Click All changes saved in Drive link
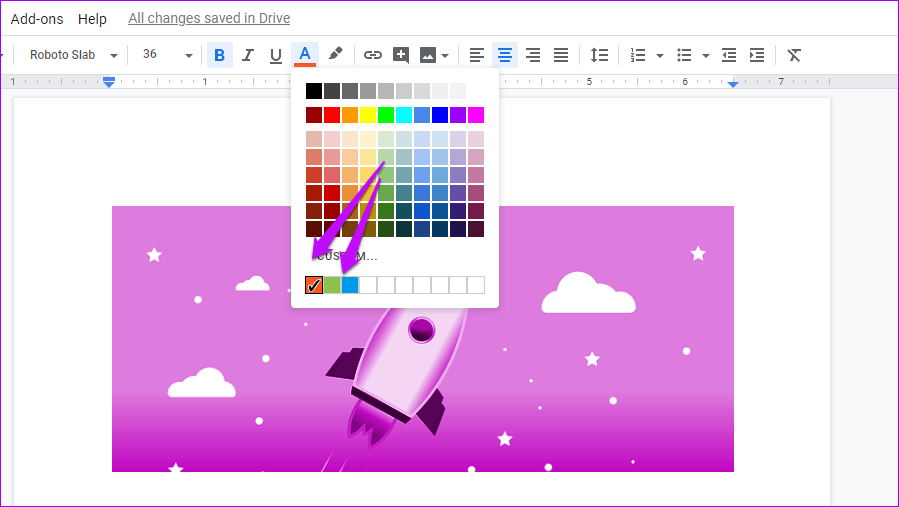Image resolution: width=899 pixels, height=507 pixels. (209, 19)
